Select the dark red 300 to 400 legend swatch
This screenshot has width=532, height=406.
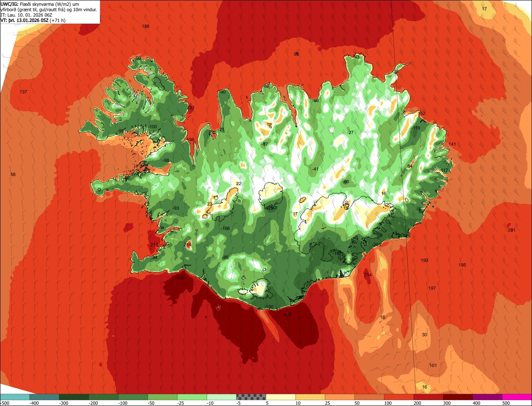point(458,397)
